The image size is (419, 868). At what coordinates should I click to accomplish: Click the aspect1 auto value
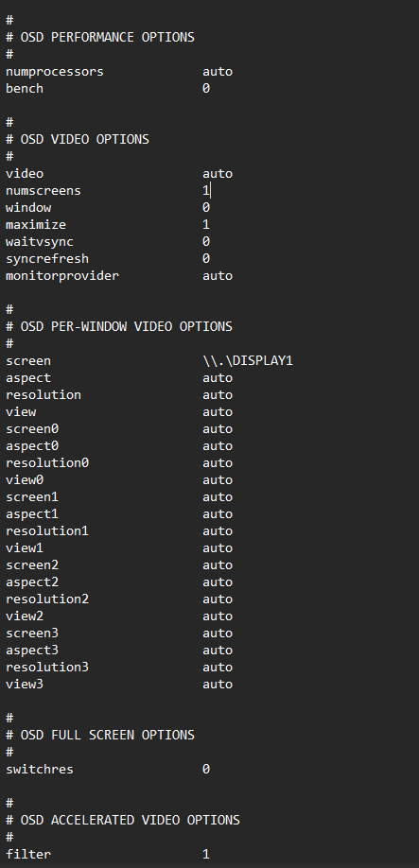tap(218, 513)
